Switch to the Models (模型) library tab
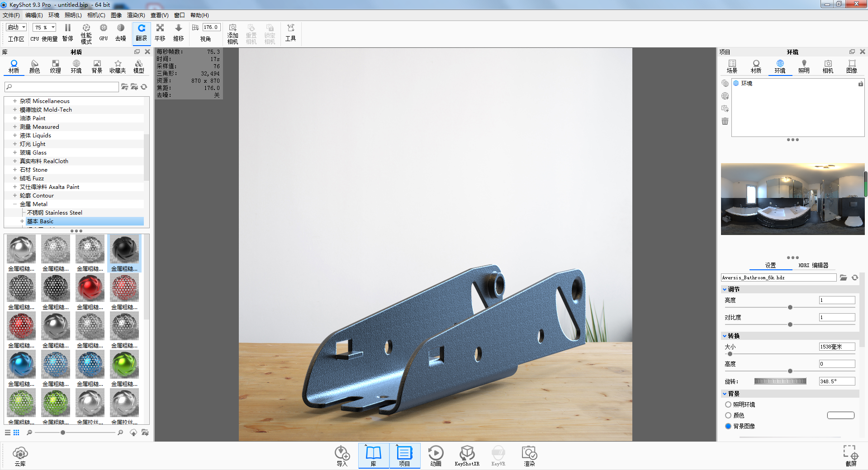Screen dimensions: 868x470 [x=139, y=66]
